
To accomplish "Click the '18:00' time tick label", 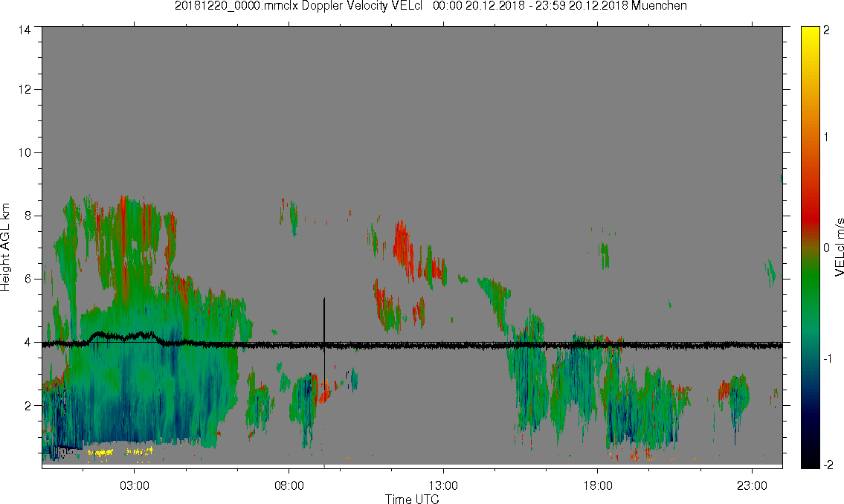I will tap(597, 485).
